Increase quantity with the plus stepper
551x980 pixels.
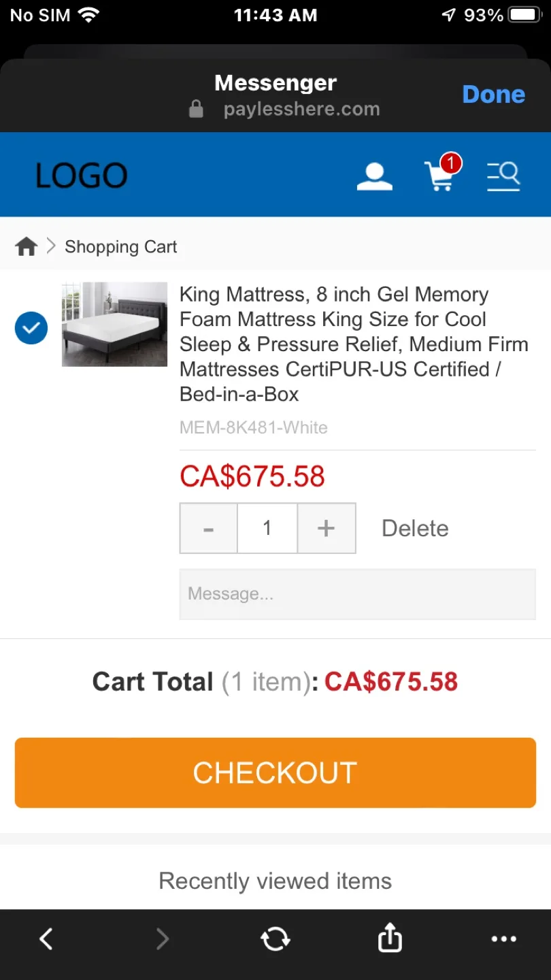pos(326,528)
